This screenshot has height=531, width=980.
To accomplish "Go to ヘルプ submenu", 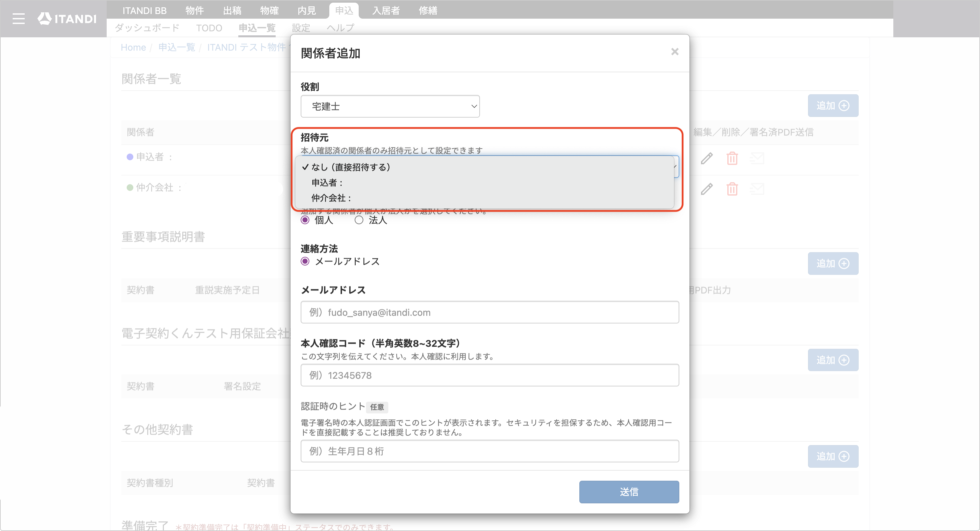I will click(x=340, y=28).
